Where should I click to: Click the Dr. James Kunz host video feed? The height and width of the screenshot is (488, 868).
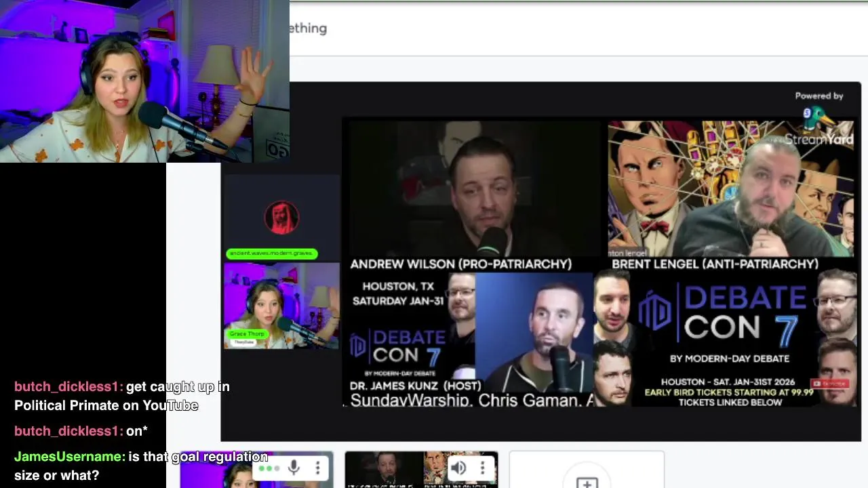click(534, 332)
